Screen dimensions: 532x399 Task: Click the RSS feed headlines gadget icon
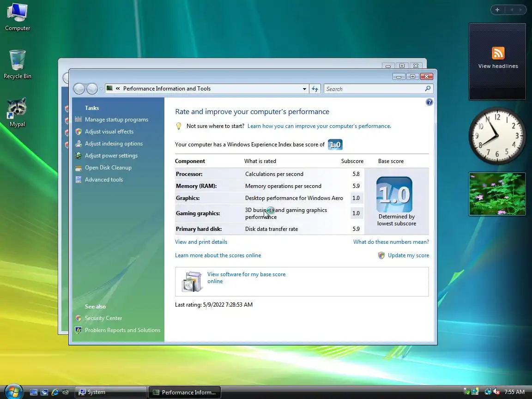point(498,53)
